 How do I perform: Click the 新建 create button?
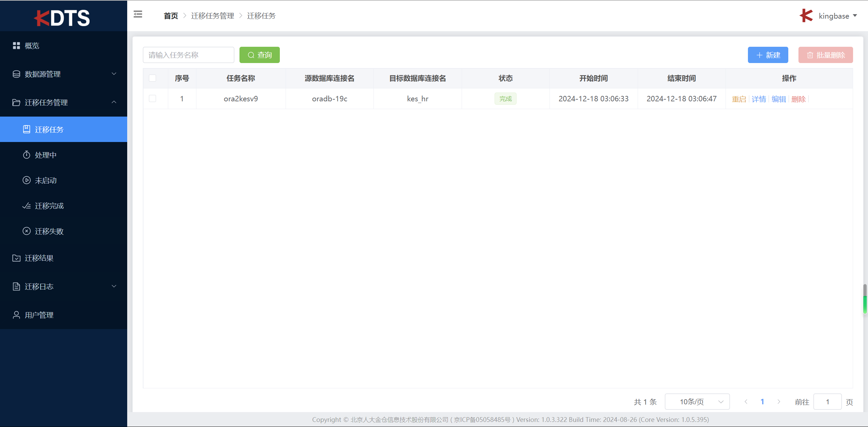(768, 55)
